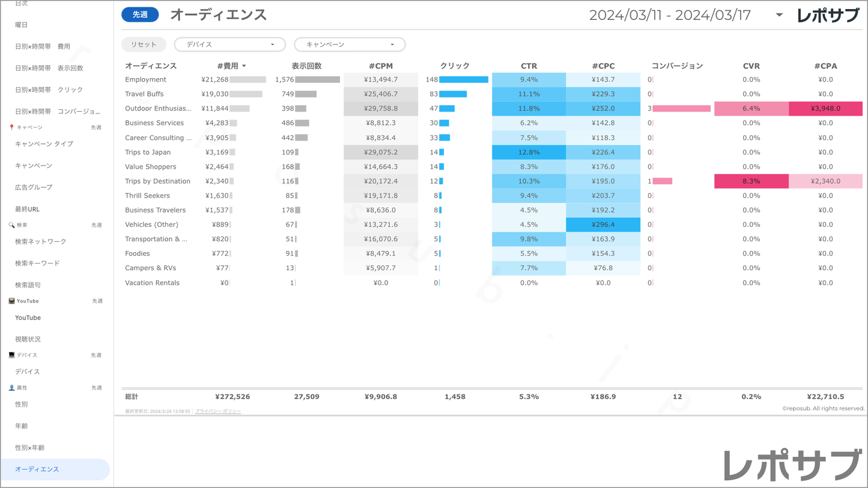Open the キャンペーン filter dropdown
The image size is (868, 488).
pos(350,44)
